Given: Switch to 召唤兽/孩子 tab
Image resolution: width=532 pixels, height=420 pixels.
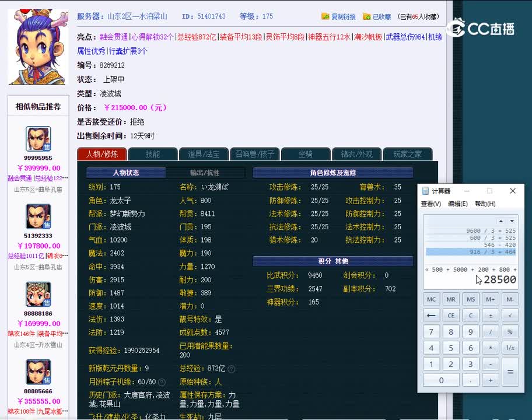Looking at the screenshot, I should 255,154.
